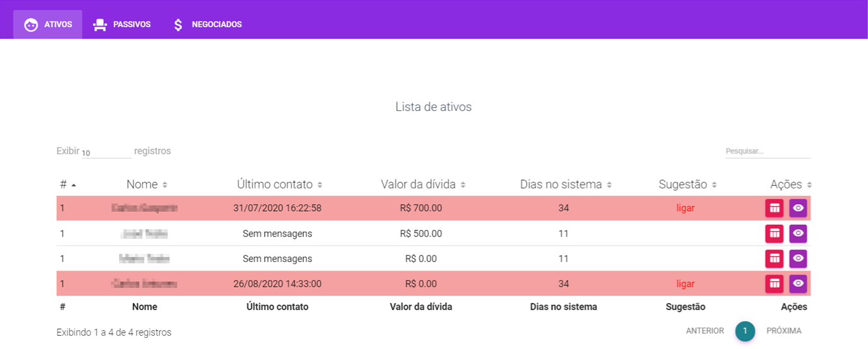Go to Próxima page

point(784,331)
